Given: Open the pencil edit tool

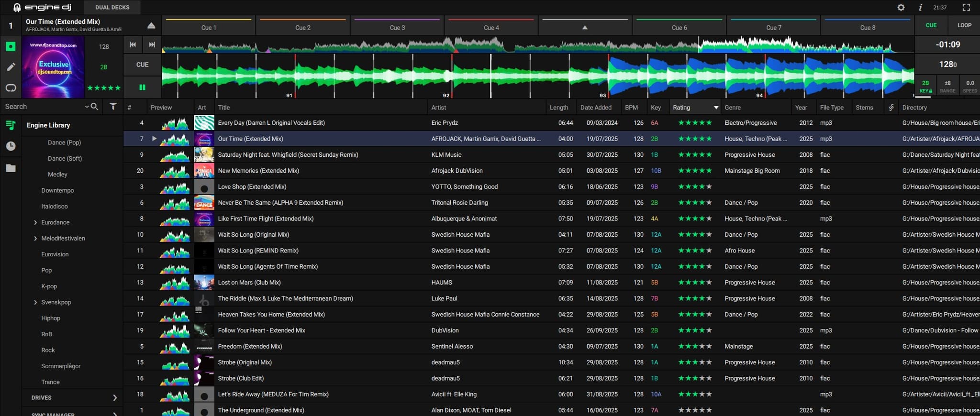Looking at the screenshot, I should 11,67.
